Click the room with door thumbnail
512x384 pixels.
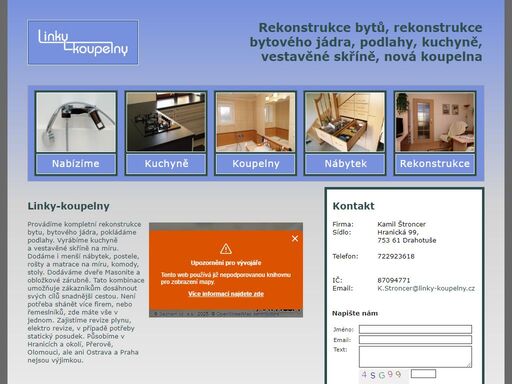[x=435, y=122]
